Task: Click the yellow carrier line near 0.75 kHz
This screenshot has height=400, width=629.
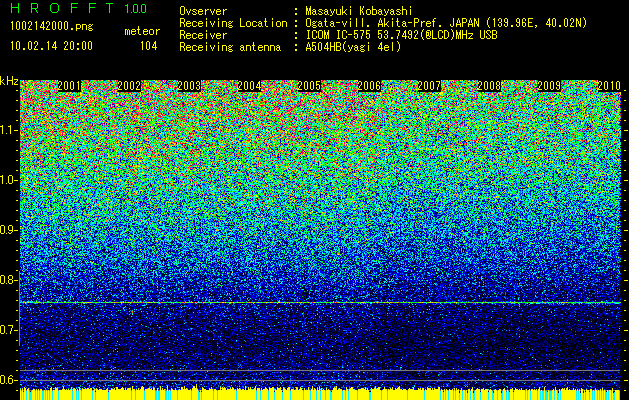Action: click(320, 303)
